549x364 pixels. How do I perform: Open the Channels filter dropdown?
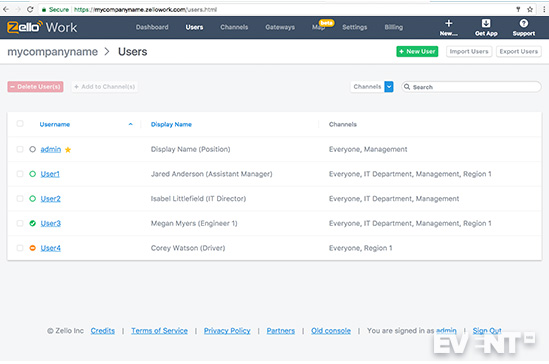(x=372, y=87)
